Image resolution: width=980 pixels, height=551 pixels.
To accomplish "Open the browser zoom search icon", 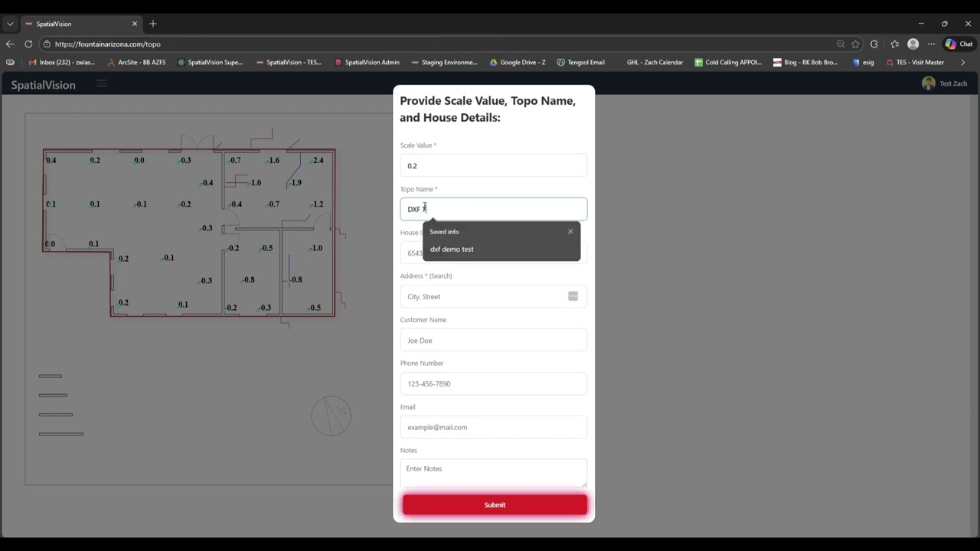I will tap(841, 44).
